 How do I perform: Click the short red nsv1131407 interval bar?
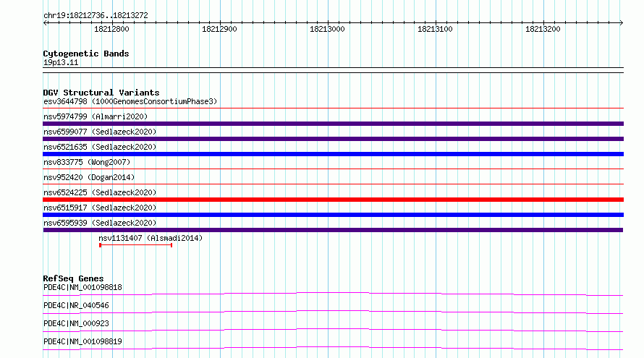click(x=135, y=245)
